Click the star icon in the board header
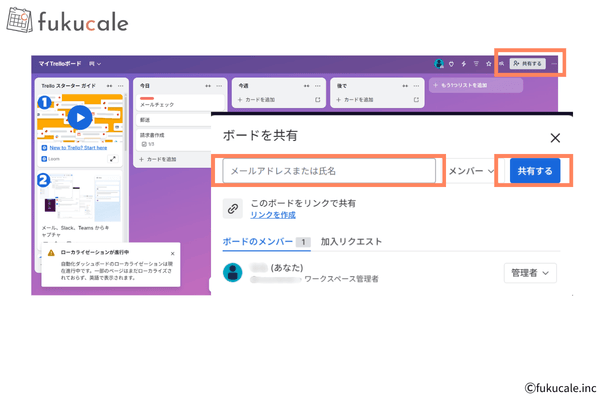The width and height of the screenshot is (600, 400). (488, 63)
